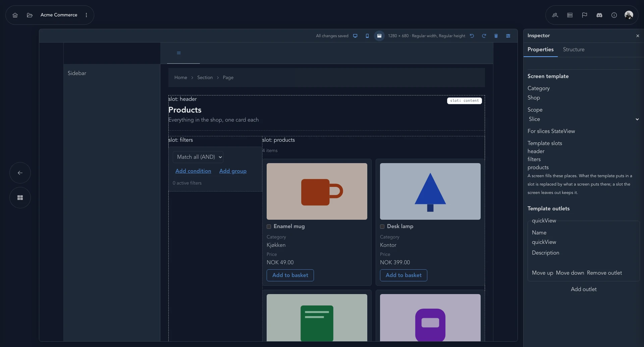Select the tablet viewport icon
This screenshot has height=347, width=644.
(379, 36)
